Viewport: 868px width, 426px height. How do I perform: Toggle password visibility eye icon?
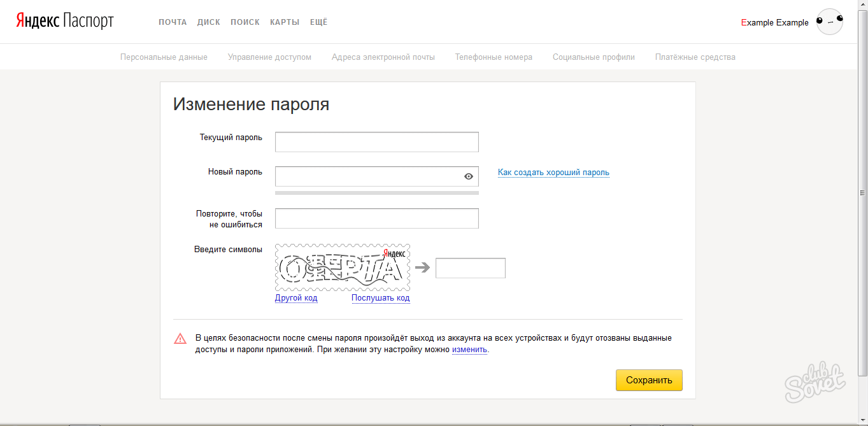[x=469, y=176]
